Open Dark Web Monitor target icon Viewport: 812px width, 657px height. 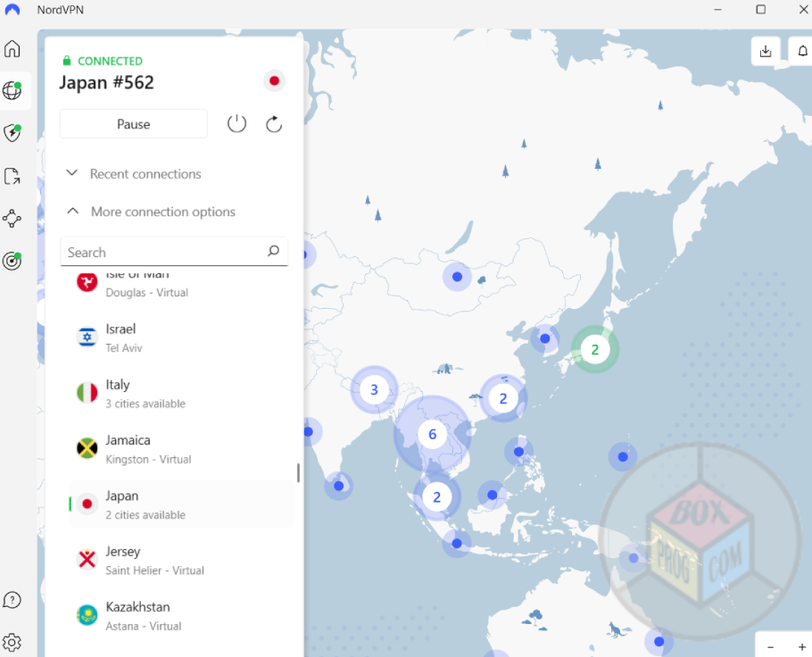tap(12, 261)
